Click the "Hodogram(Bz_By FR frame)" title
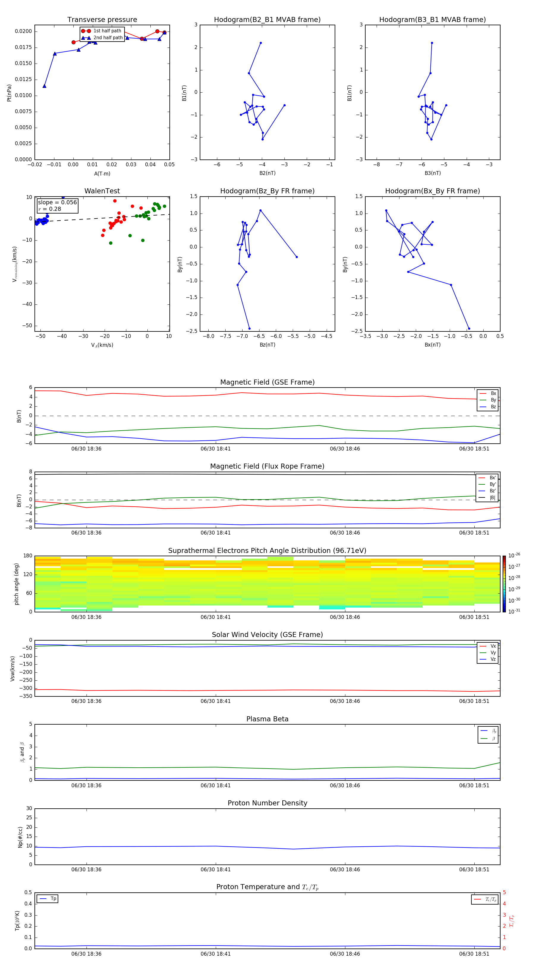Viewport: 535px width, 980px height. 267,191
